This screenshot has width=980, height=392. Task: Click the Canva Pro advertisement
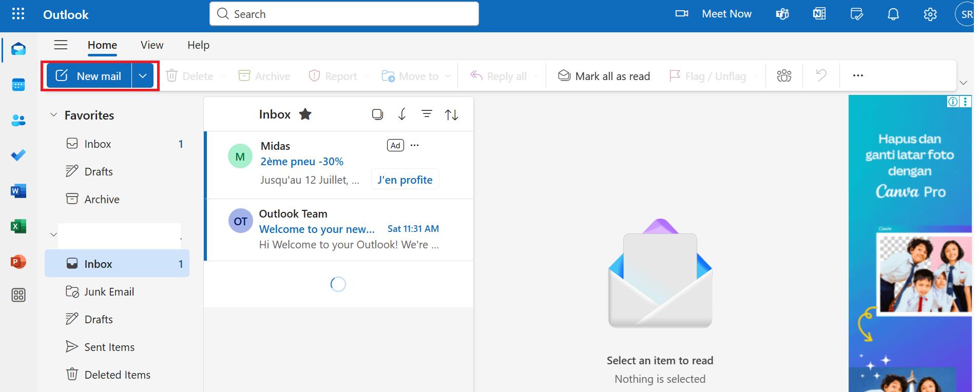coord(910,243)
